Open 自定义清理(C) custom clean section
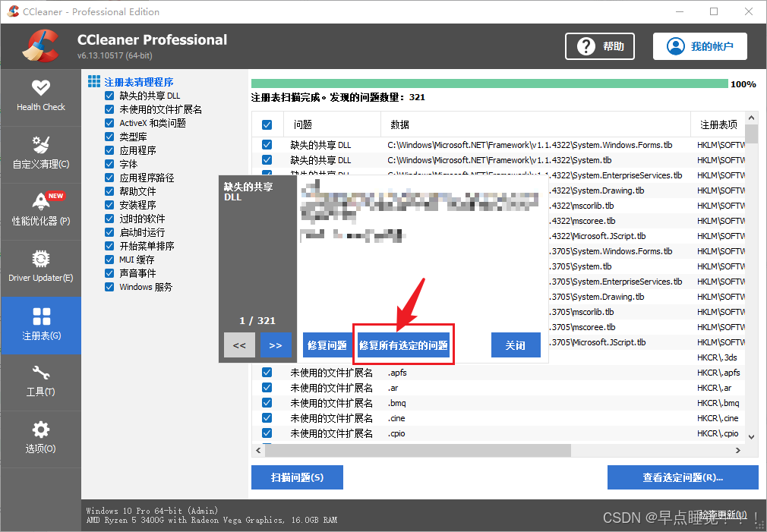767x532 pixels. [40, 155]
